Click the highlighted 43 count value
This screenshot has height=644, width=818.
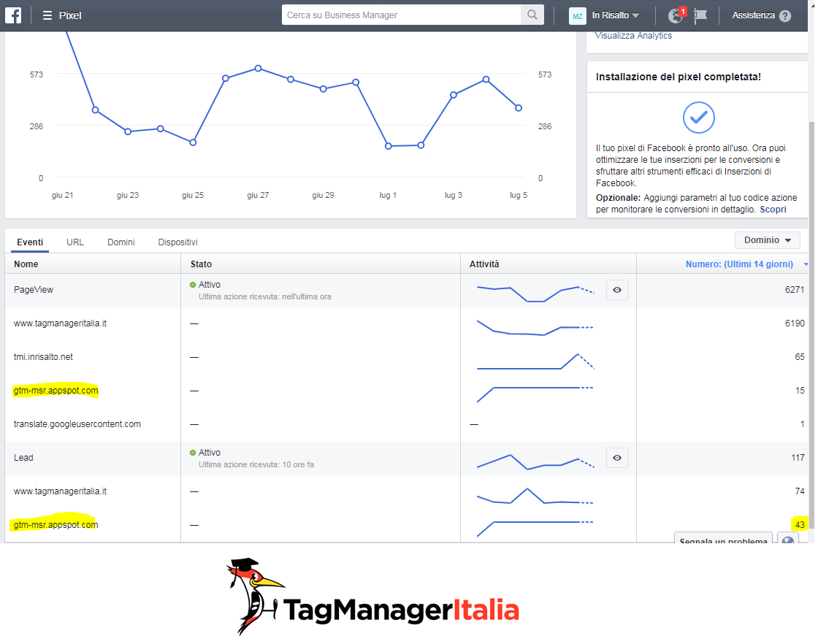800,524
